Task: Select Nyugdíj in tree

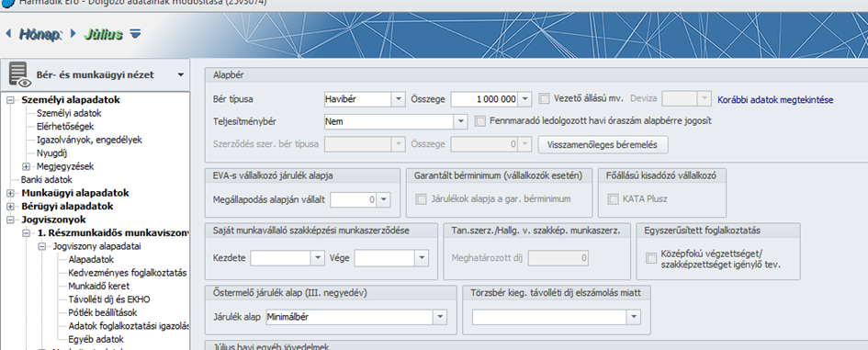Action: 51,152
